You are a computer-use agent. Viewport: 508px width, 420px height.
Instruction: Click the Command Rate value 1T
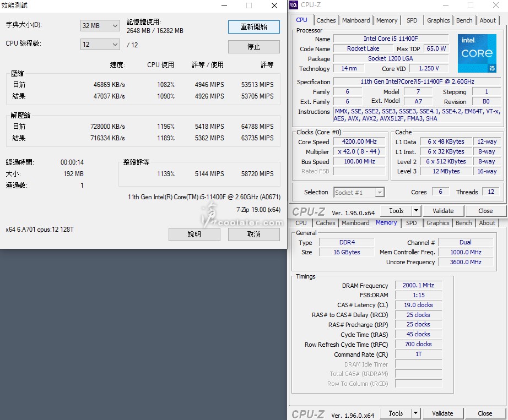click(x=418, y=354)
